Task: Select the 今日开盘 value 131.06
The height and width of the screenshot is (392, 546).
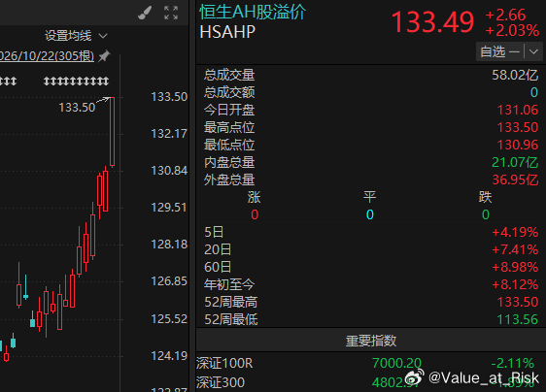Action: 518,110
